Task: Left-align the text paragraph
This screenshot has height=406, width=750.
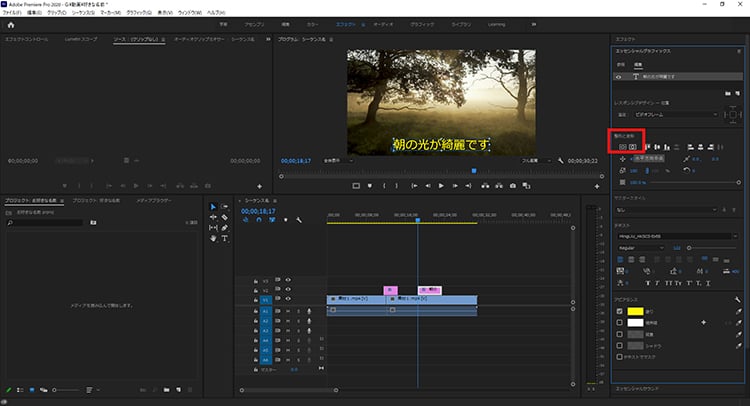Action: tap(620, 260)
